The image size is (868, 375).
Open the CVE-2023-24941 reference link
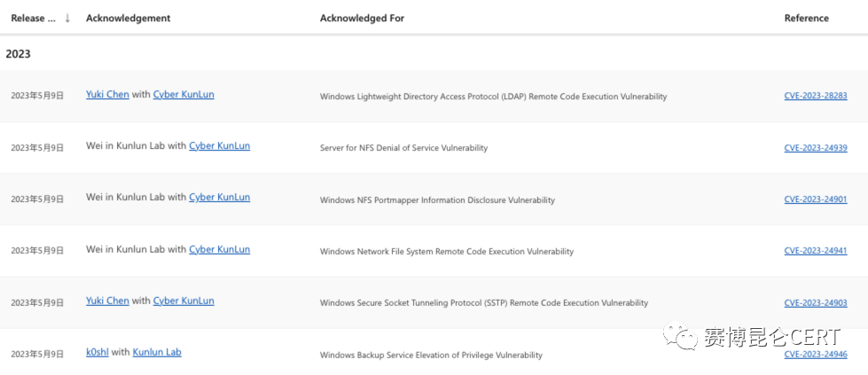click(815, 251)
